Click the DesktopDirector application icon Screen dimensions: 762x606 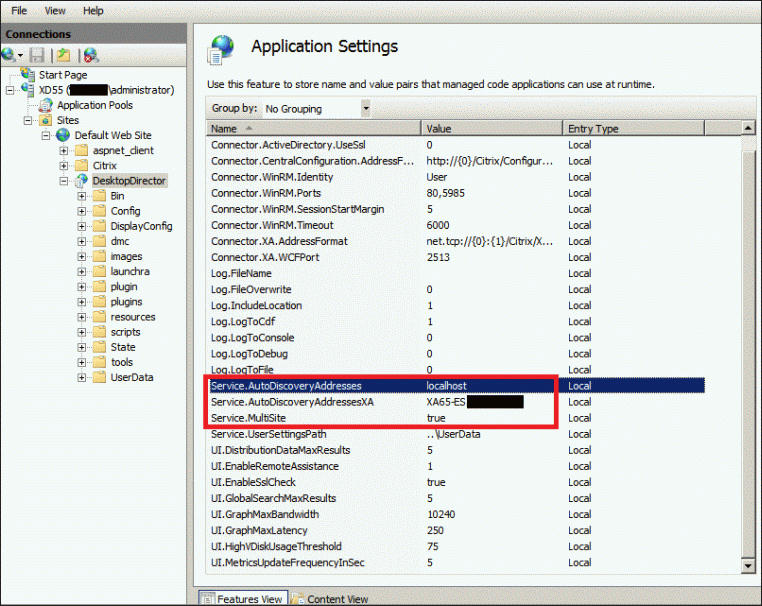pos(81,181)
